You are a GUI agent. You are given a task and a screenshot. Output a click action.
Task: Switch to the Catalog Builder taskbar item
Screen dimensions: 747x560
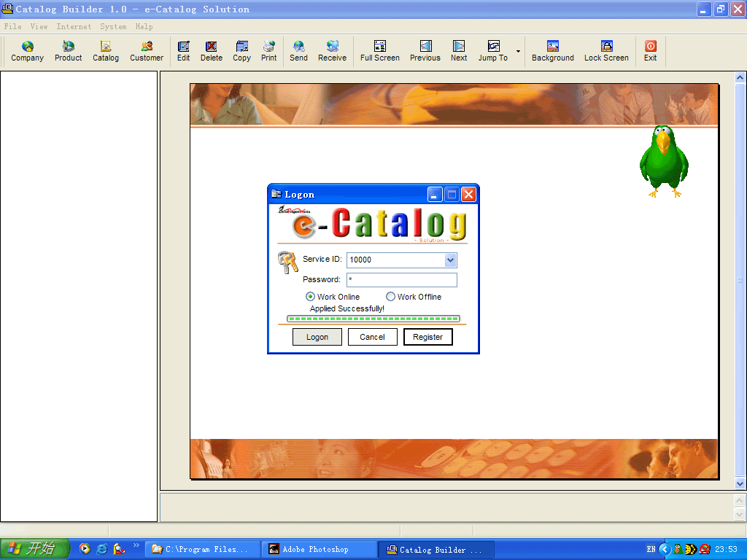coord(436,550)
